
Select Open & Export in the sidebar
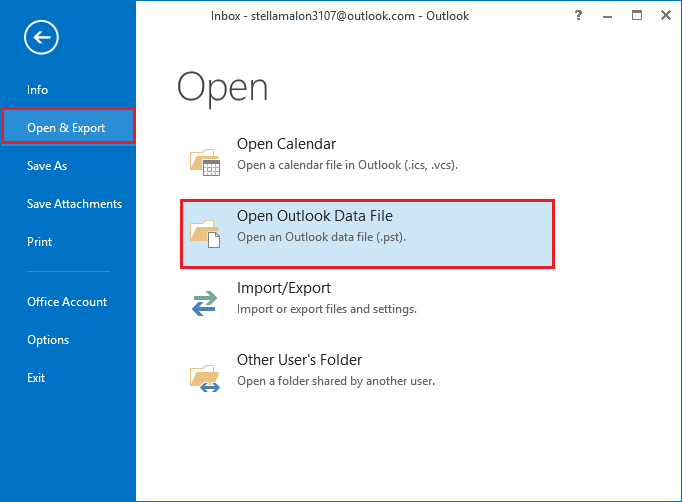tap(68, 127)
